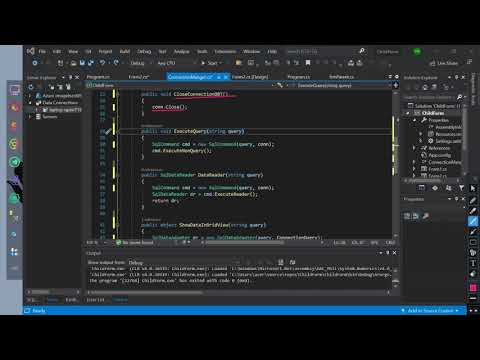Open the ChildForm project navigation dropdown

[x=180, y=86]
